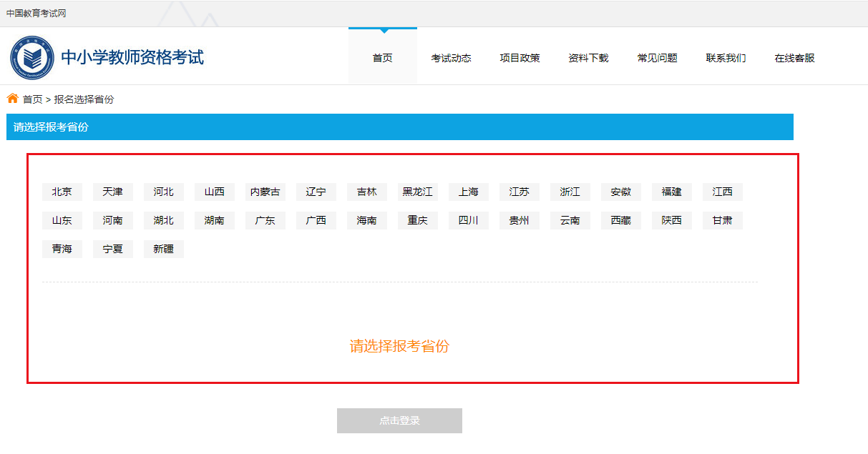This screenshot has height=454, width=868.
Task: Select 西藏 province
Action: pos(621,220)
